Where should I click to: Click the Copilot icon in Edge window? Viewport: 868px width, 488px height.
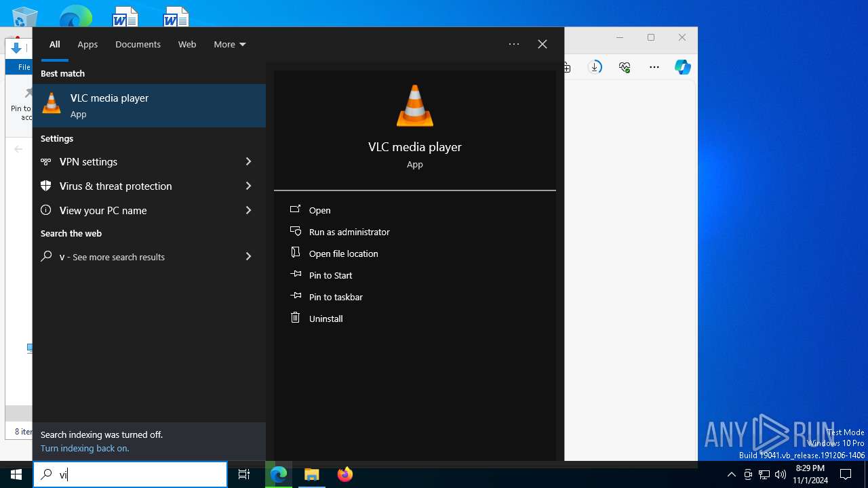pyautogui.click(x=683, y=67)
